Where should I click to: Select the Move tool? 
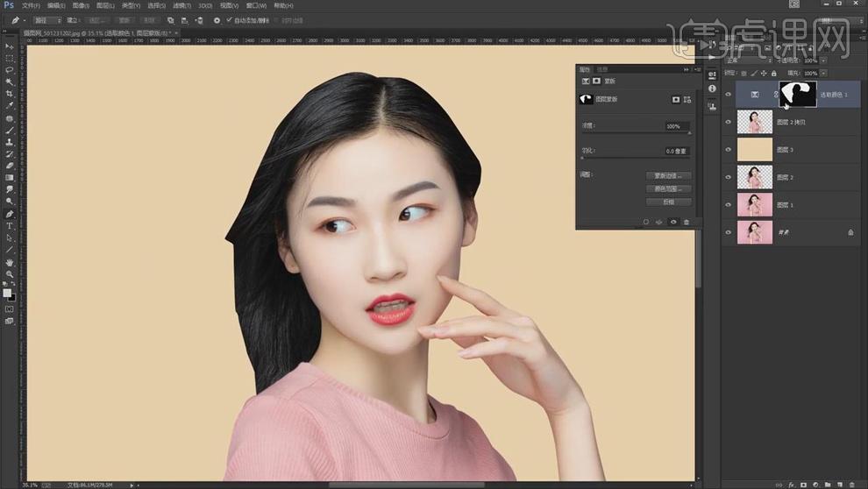pos(10,46)
